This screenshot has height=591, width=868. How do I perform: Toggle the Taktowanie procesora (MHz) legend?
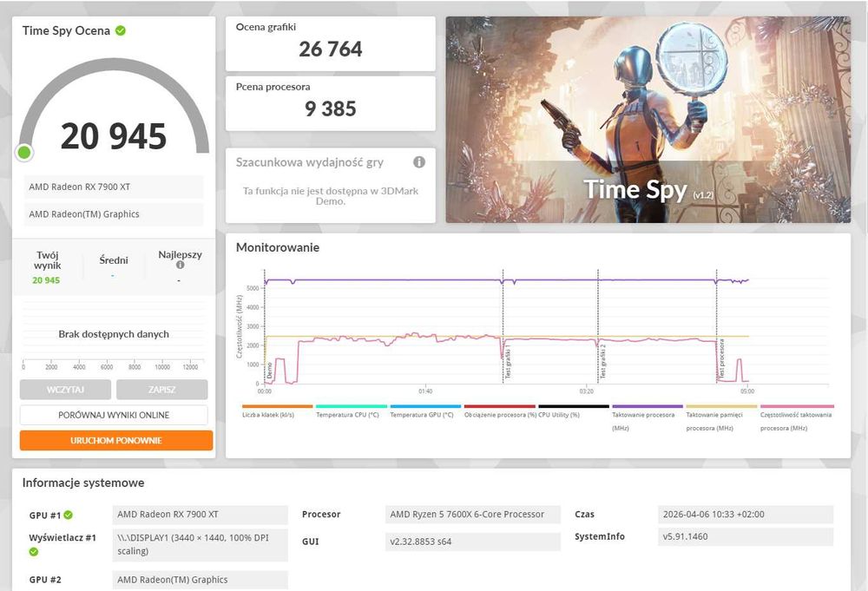[648, 418]
